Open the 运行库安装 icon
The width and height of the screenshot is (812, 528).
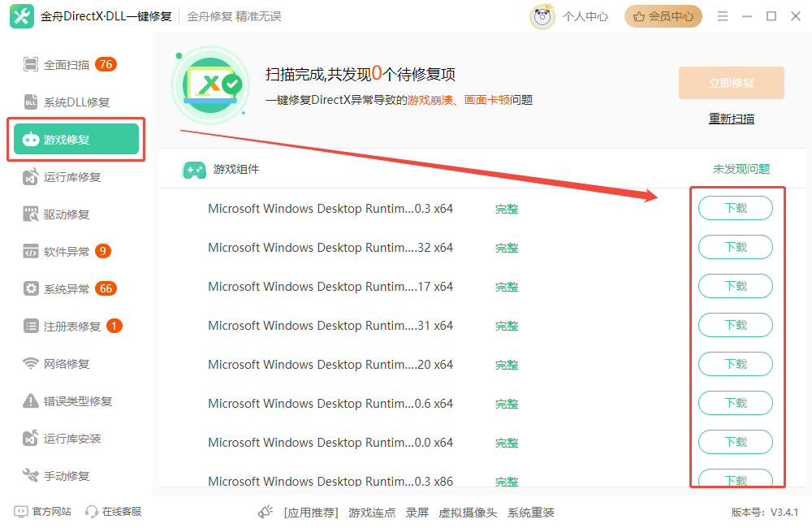(31, 438)
